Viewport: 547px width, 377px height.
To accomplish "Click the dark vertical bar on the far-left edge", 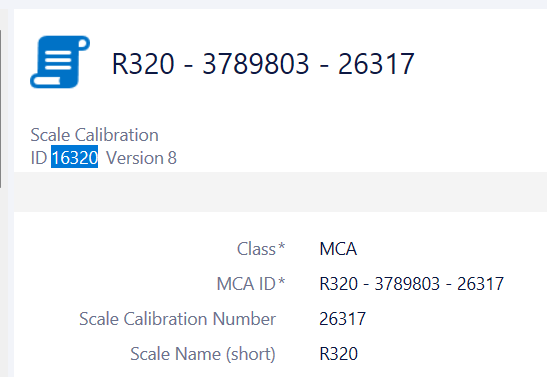I will pos(1,109).
